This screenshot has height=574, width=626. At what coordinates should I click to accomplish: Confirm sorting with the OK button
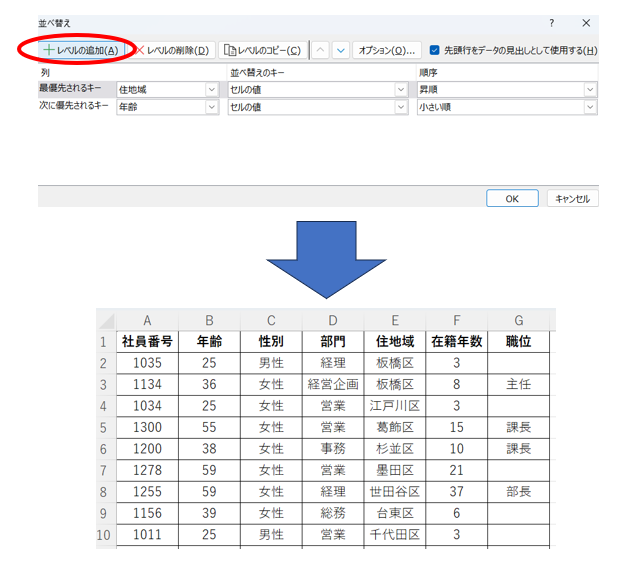point(512,198)
